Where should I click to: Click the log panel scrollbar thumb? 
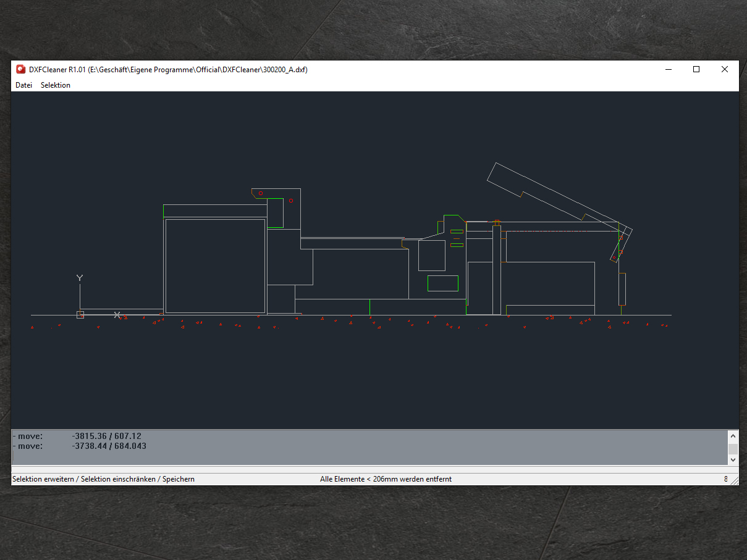733,448
